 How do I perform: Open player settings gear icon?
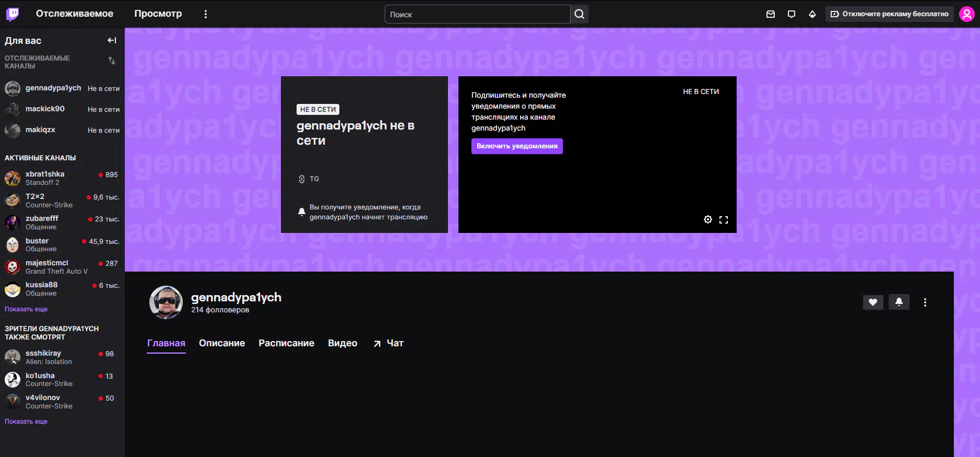pyautogui.click(x=708, y=219)
